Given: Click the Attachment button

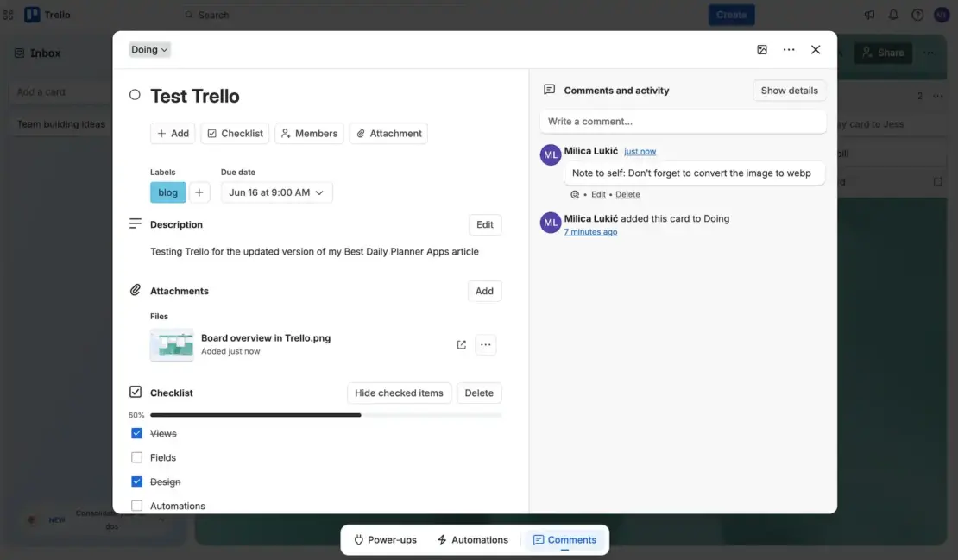Looking at the screenshot, I should 388,133.
